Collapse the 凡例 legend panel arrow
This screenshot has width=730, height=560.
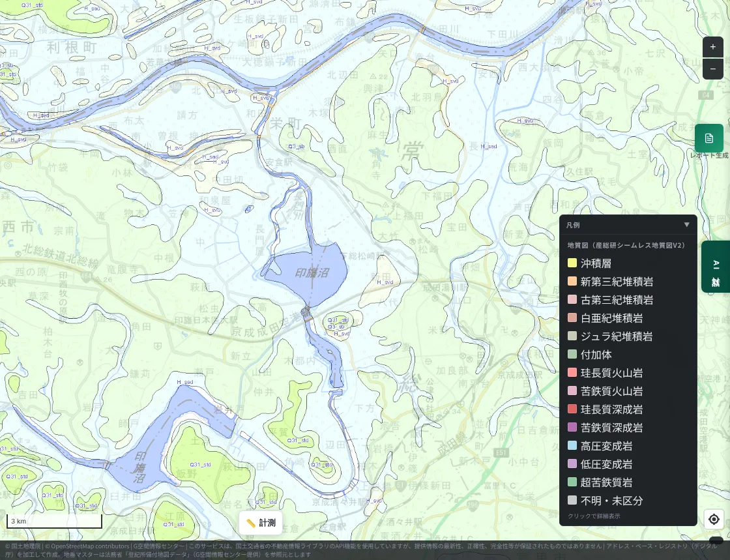pyautogui.click(x=686, y=225)
